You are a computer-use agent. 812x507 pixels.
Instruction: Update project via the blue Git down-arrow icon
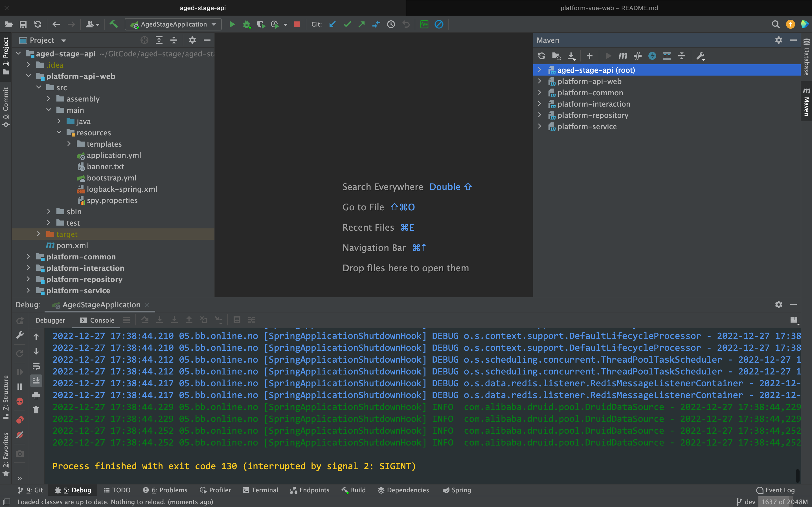coord(332,24)
